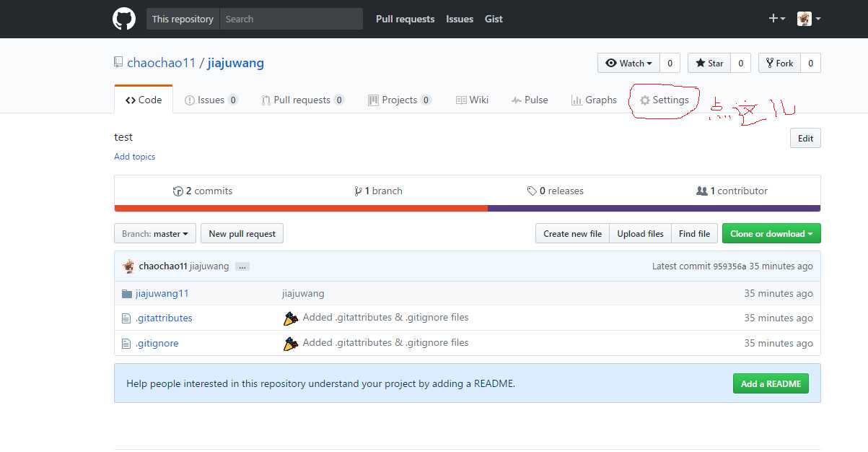This screenshot has width=868, height=452.
Task: Open .gitattributes row commit message link
Action: click(386, 318)
